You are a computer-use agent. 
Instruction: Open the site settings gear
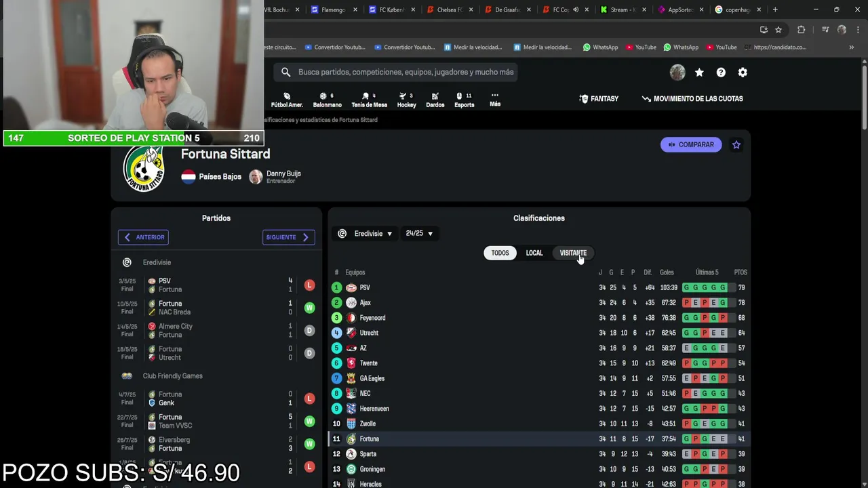(743, 73)
